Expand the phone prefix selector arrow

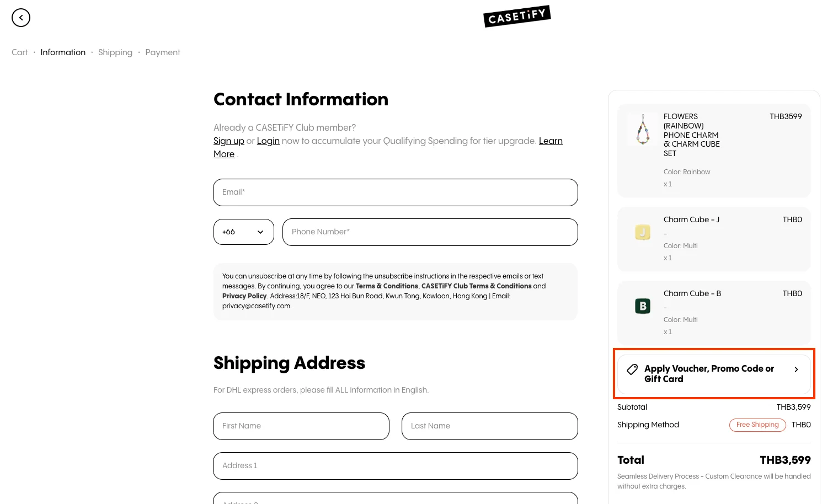click(260, 232)
